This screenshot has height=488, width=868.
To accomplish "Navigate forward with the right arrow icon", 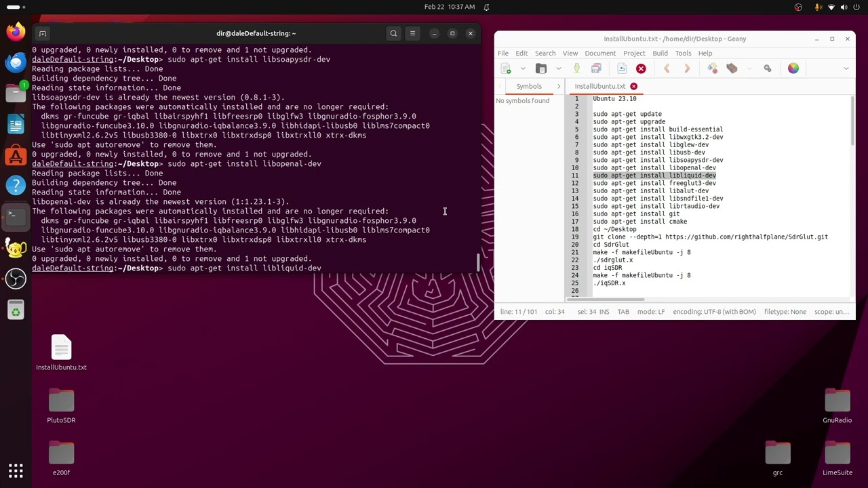I will tap(686, 68).
